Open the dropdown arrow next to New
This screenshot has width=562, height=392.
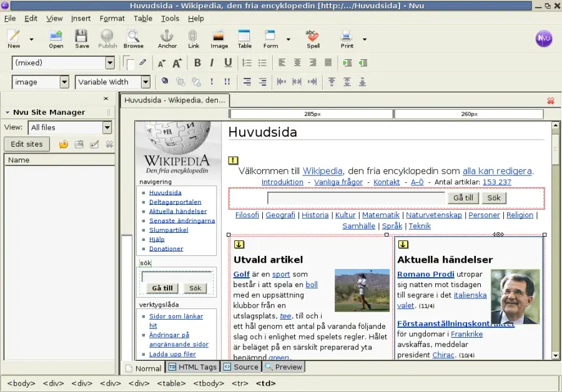click(x=32, y=39)
